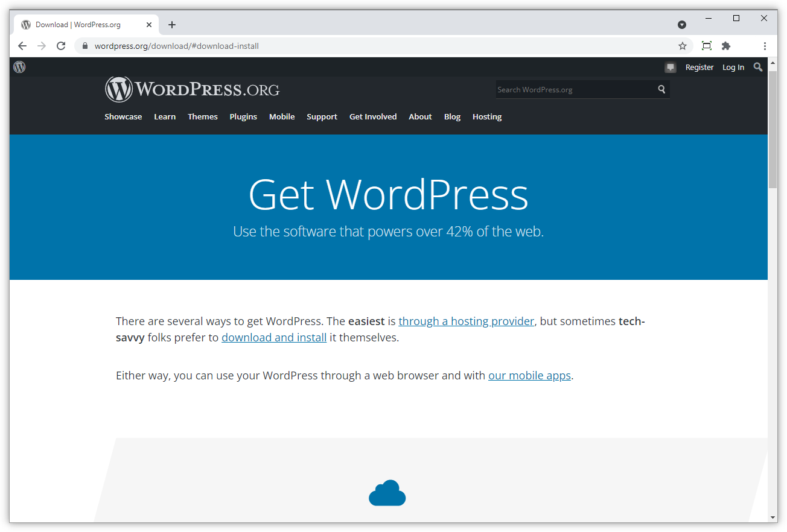Image resolution: width=787 pixels, height=532 pixels.
Task: Click the scrollbar up arrow
Action: tap(773, 62)
